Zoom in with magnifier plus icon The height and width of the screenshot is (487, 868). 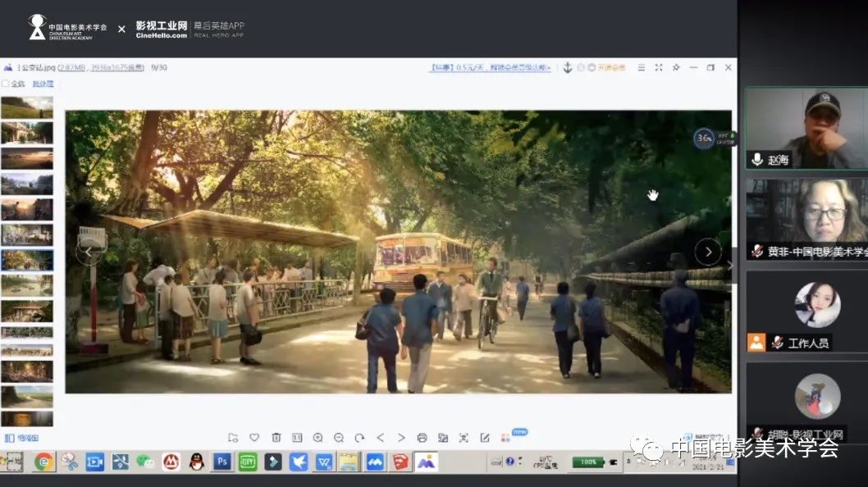tap(318, 438)
